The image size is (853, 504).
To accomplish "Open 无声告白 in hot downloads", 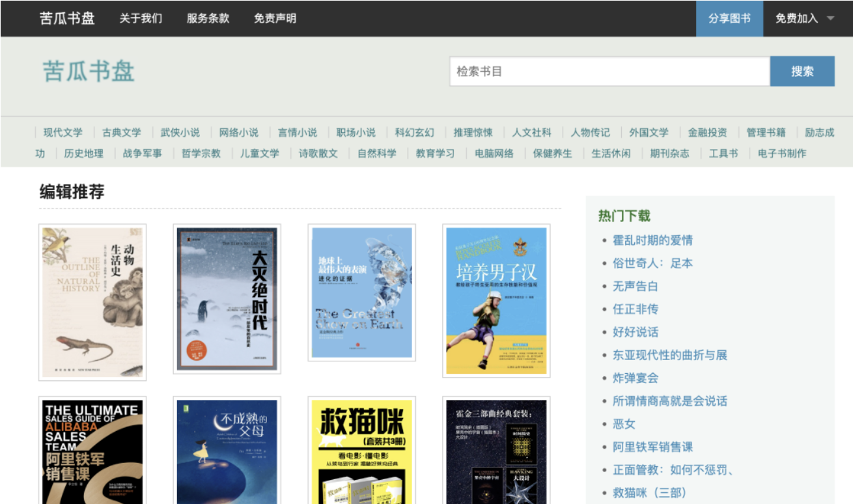I will tap(636, 286).
